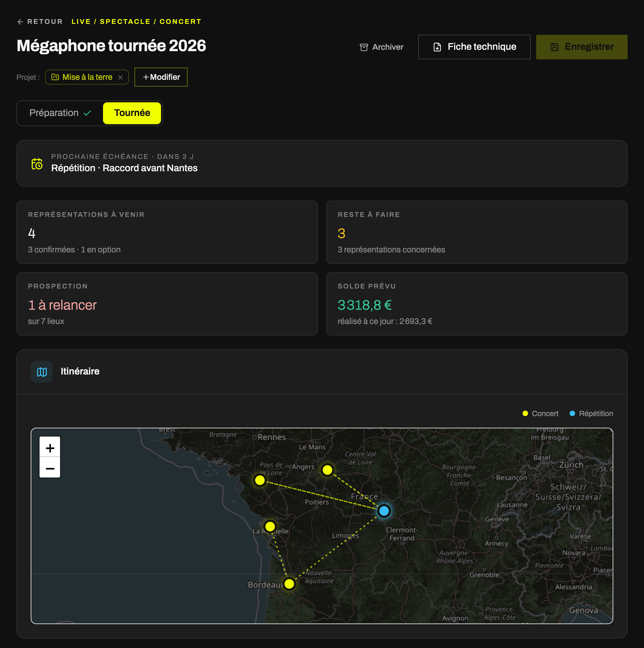Click the map icon beside Itinéraire
Image resolution: width=644 pixels, height=648 pixels.
point(42,372)
